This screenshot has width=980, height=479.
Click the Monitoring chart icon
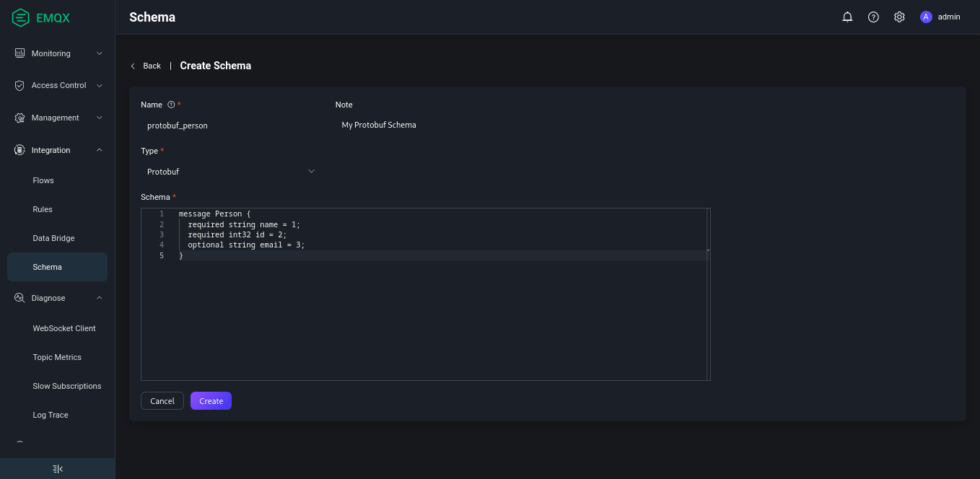click(20, 53)
